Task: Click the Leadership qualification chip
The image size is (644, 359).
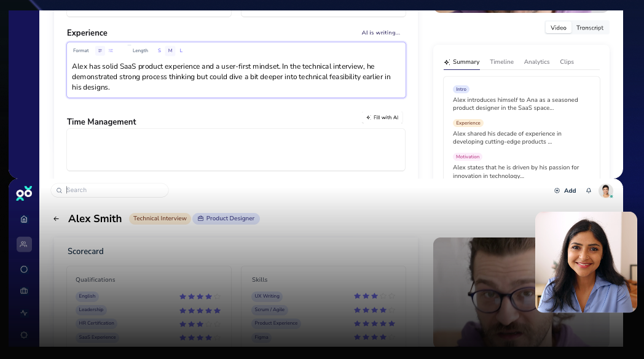Action: [x=91, y=310]
